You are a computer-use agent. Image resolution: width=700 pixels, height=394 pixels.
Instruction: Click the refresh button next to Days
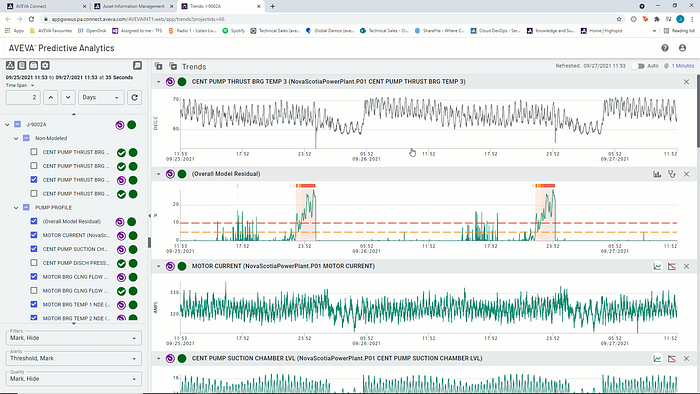click(x=134, y=97)
